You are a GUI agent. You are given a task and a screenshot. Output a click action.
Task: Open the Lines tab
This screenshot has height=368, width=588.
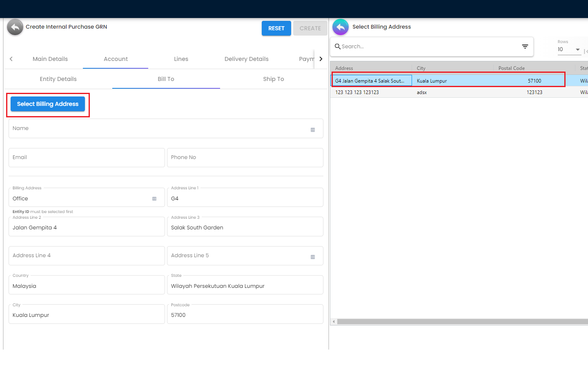click(x=181, y=59)
